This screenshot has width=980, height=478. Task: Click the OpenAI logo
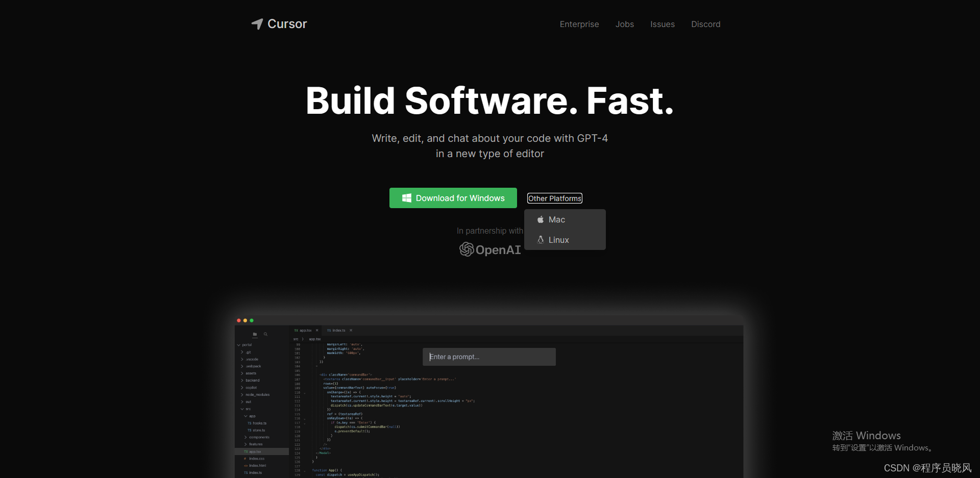point(490,249)
